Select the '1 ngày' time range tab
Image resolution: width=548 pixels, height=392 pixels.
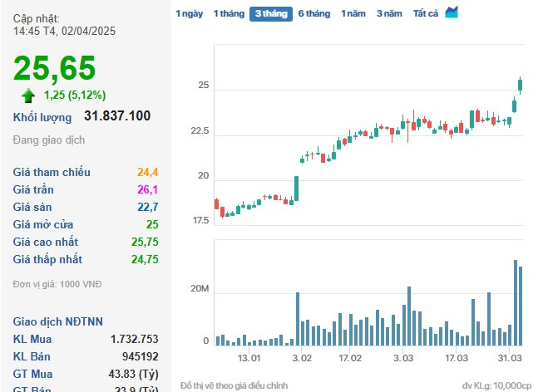(189, 13)
